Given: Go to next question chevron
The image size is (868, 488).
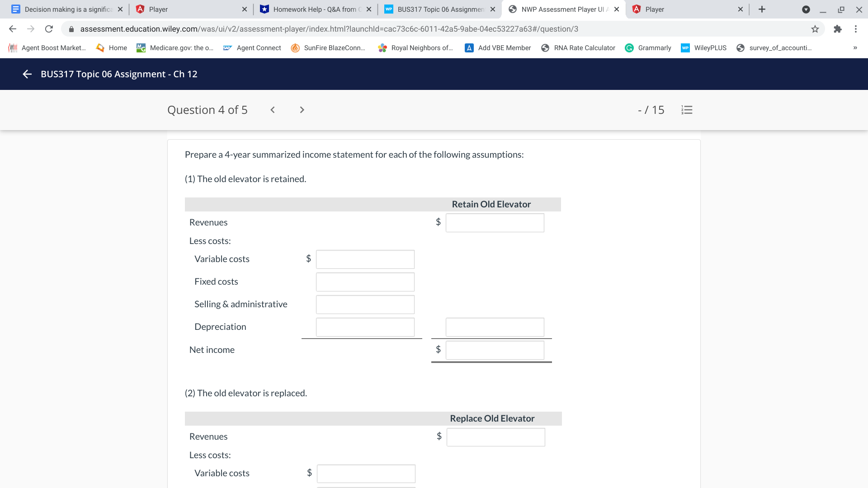Looking at the screenshot, I should click(x=302, y=110).
